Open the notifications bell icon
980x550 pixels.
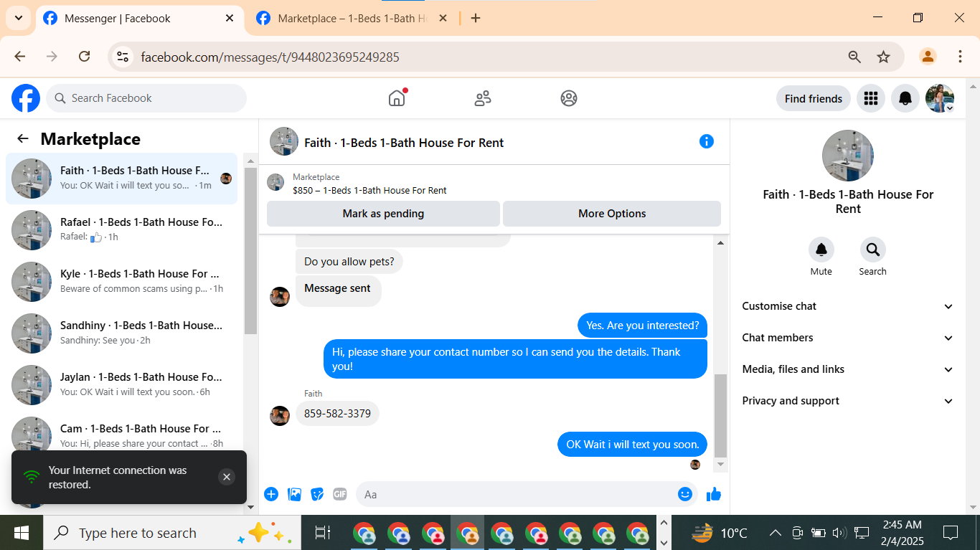click(x=905, y=98)
